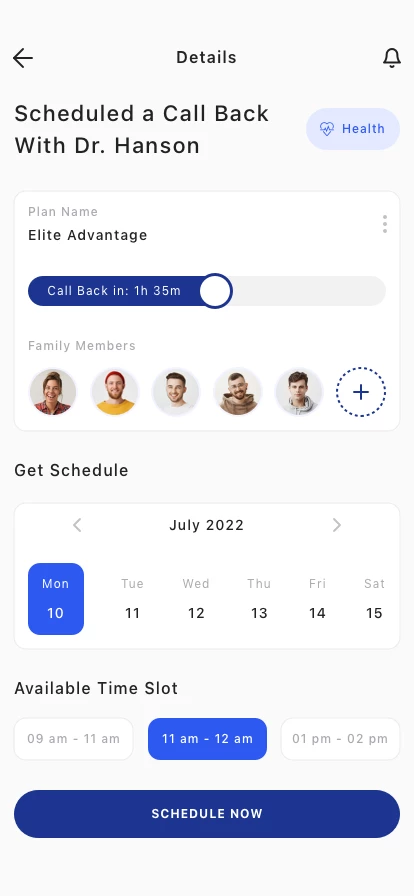Select 01 pm - 02 pm time slot
The image size is (414, 896).
coord(340,739)
